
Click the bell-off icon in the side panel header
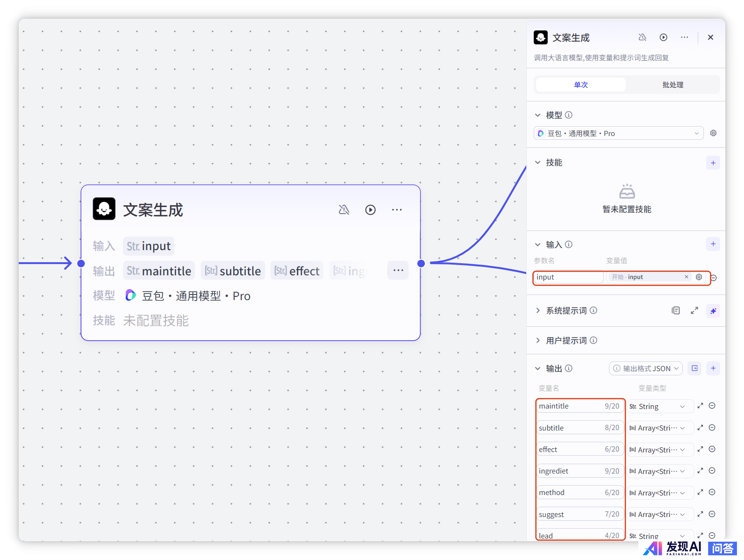click(x=643, y=37)
